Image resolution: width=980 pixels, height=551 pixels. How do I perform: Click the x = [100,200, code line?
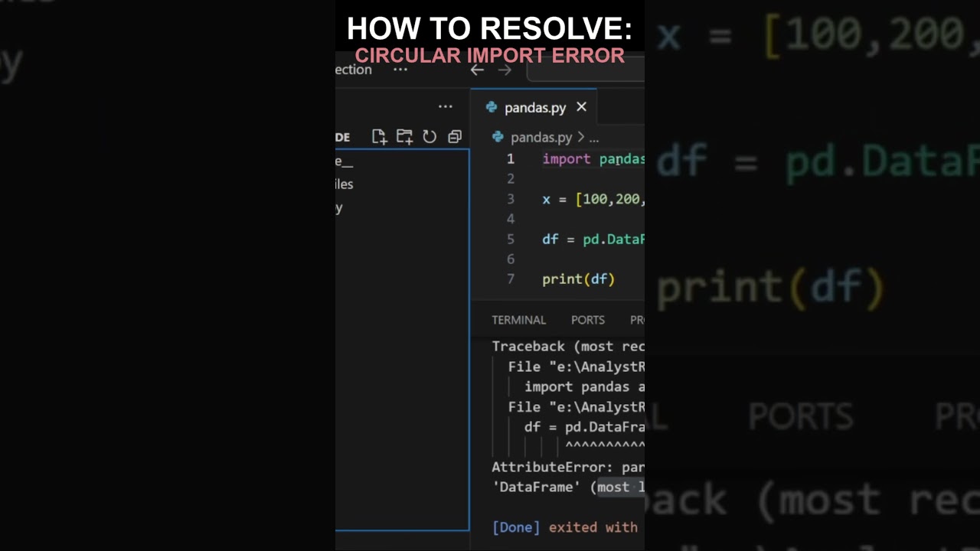coord(593,199)
